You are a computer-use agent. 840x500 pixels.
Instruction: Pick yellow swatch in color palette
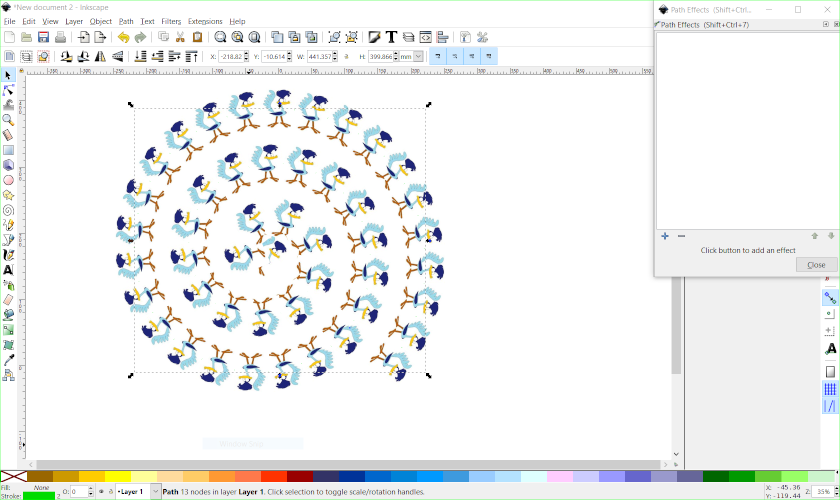click(x=118, y=476)
